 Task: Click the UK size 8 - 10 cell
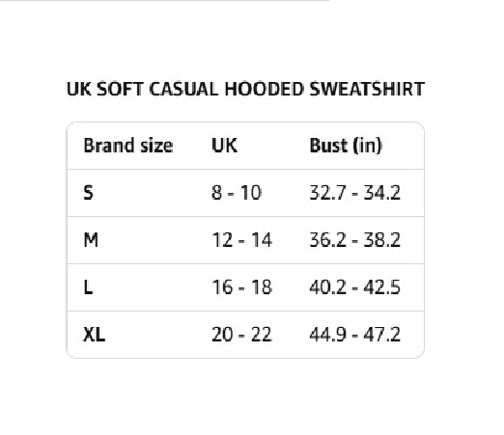(x=237, y=193)
